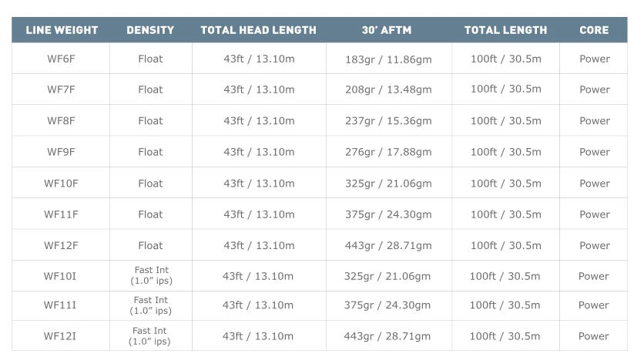Select the TOTAL LENGTH column header
This screenshot has height=364, width=644.
505,30
